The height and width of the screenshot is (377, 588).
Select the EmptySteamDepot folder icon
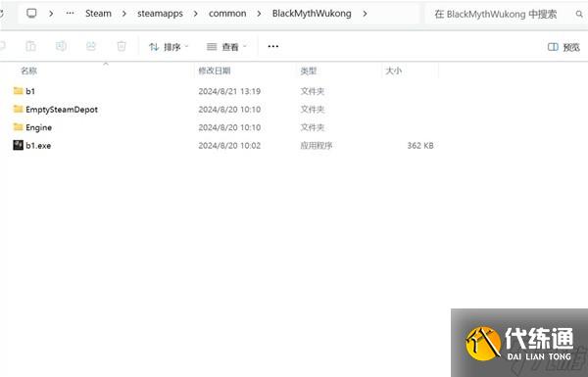click(18, 109)
